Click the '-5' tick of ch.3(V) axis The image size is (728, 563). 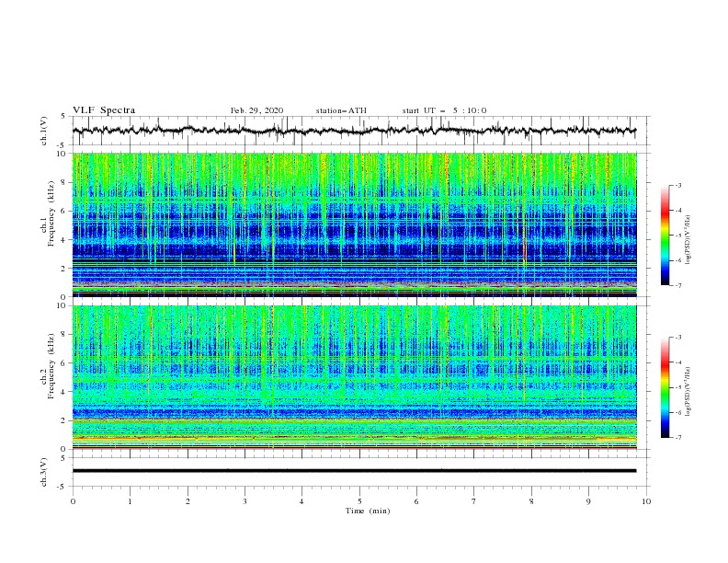tap(63, 487)
